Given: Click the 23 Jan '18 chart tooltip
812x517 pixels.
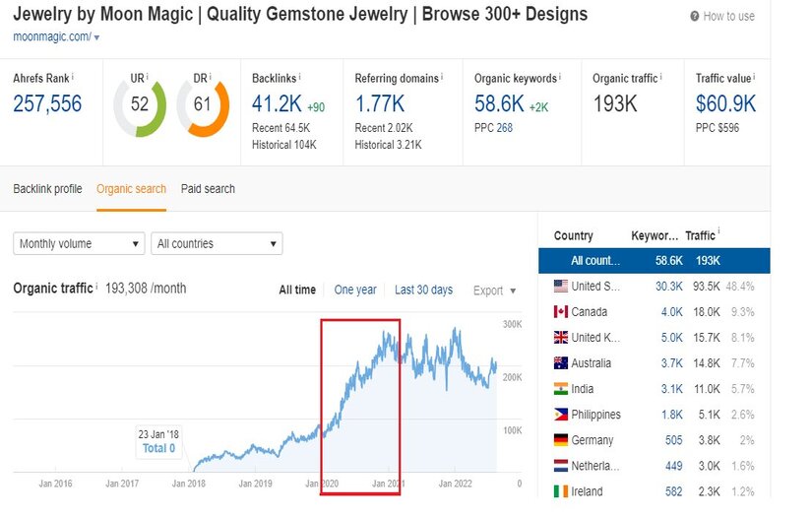Looking at the screenshot, I should [x=158, y=441].
